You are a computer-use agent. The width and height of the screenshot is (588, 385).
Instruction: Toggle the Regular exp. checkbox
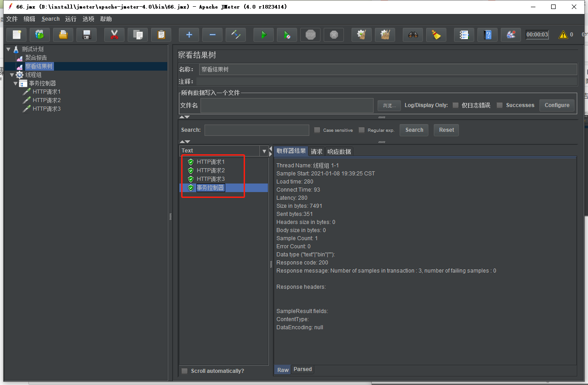pos(362,130)
